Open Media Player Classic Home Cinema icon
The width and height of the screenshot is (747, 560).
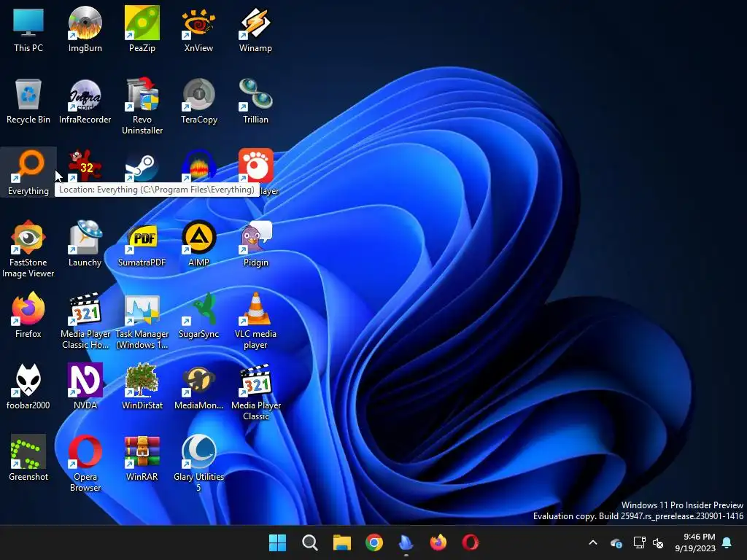click(x=85, y=321)
